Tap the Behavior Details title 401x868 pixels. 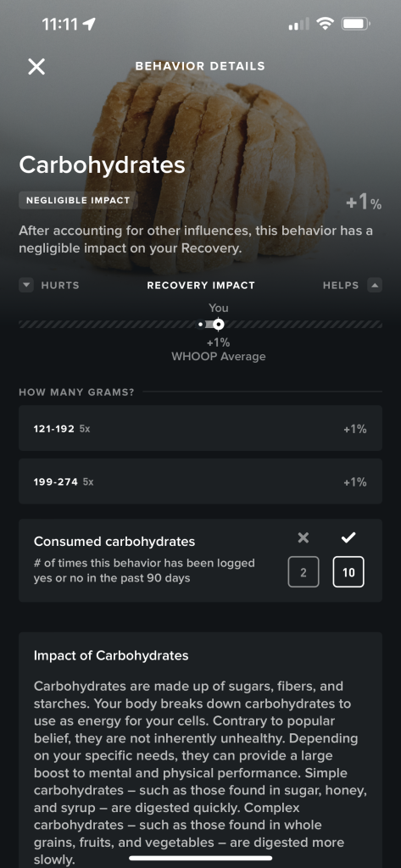[x=200, y=66]
